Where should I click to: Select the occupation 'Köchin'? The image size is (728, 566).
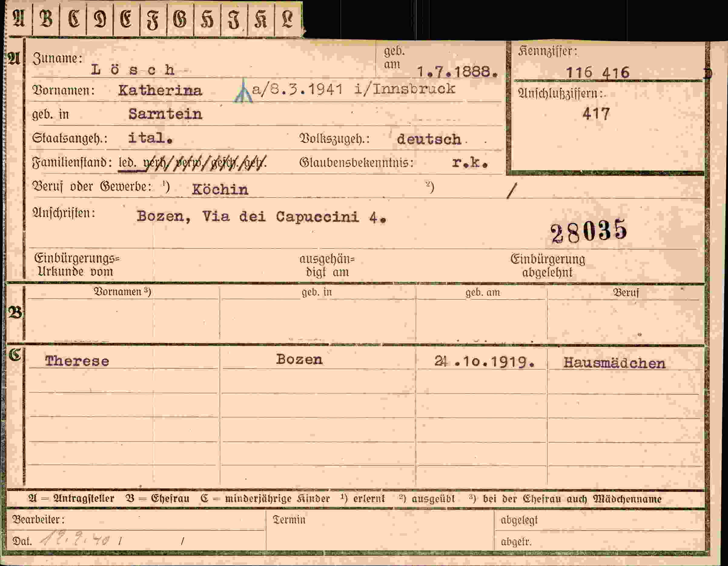coord(220,189)
